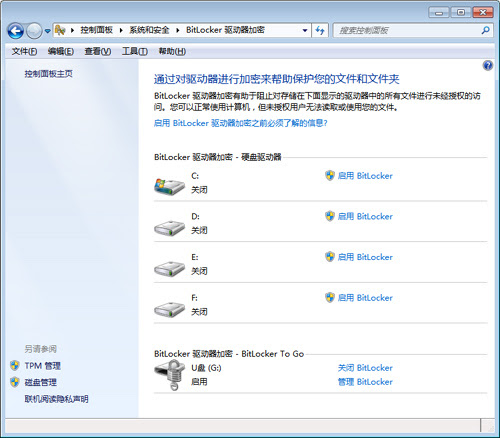Click the blue page heading text
The width and height of the screenshot is (500, 438).
(x=276, y=79)
